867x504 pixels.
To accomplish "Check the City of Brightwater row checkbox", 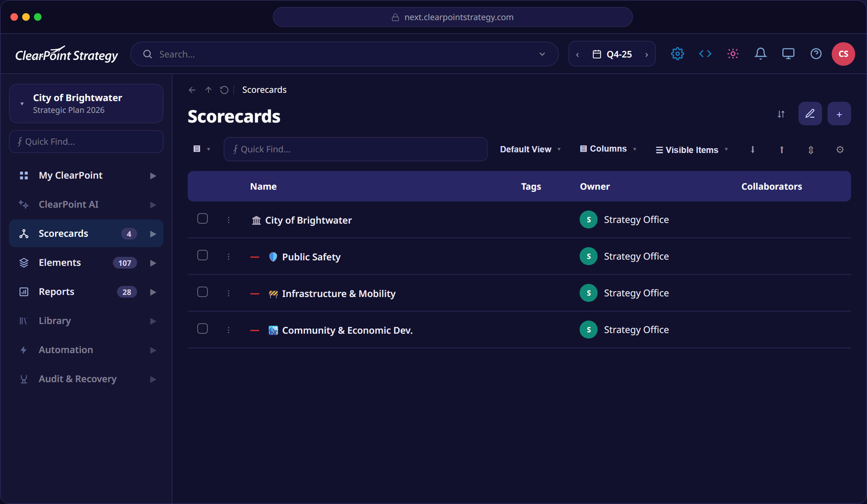I will (x=203, y=219).
